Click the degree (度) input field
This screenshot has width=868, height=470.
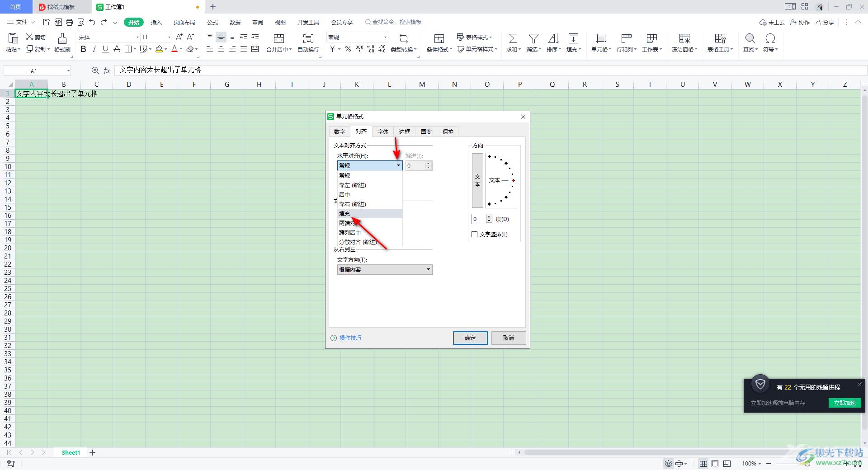pos(479,219)
